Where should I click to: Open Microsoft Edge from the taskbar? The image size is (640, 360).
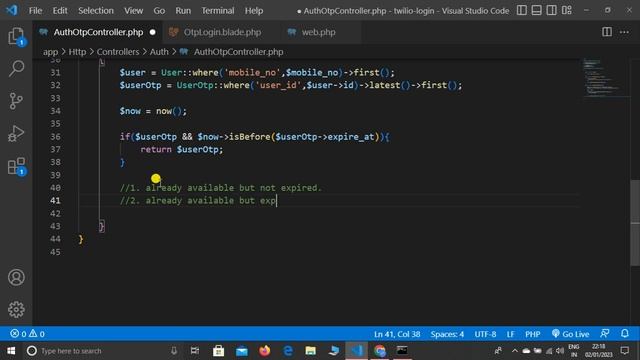(288, 351)
